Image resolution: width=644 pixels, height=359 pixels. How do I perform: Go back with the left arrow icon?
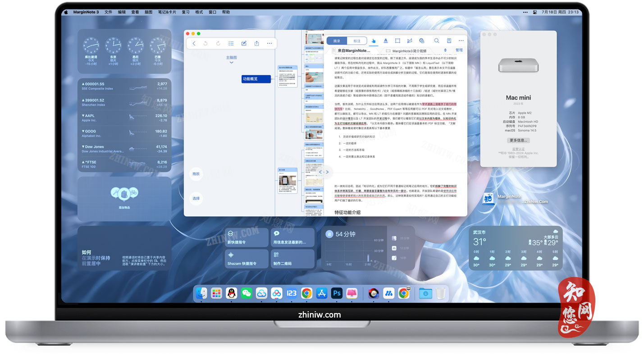tap(194, 43)
